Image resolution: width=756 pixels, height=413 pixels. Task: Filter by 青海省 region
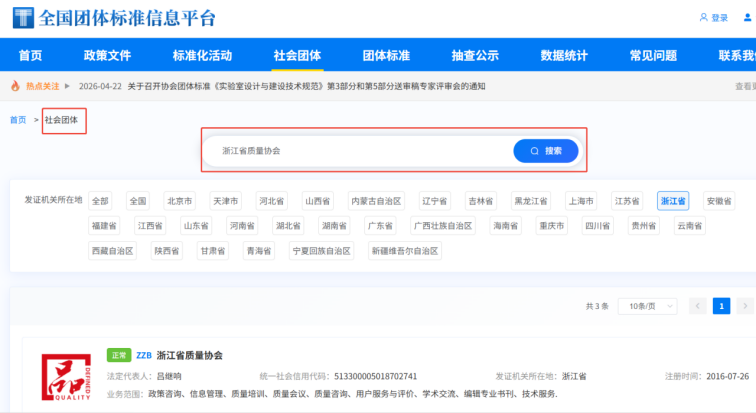point(259,251)
